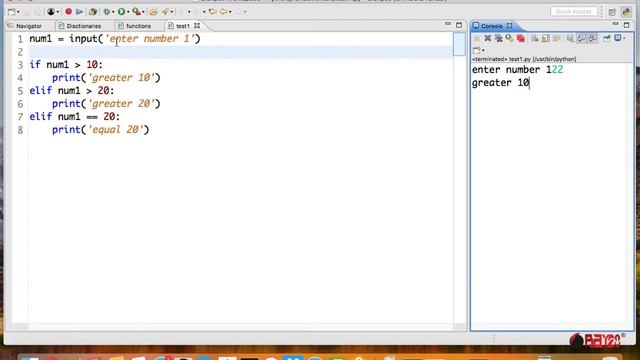Screen dimensions: 640x360
Task: Switch to the functions editor tab
Action: point(134,26)
